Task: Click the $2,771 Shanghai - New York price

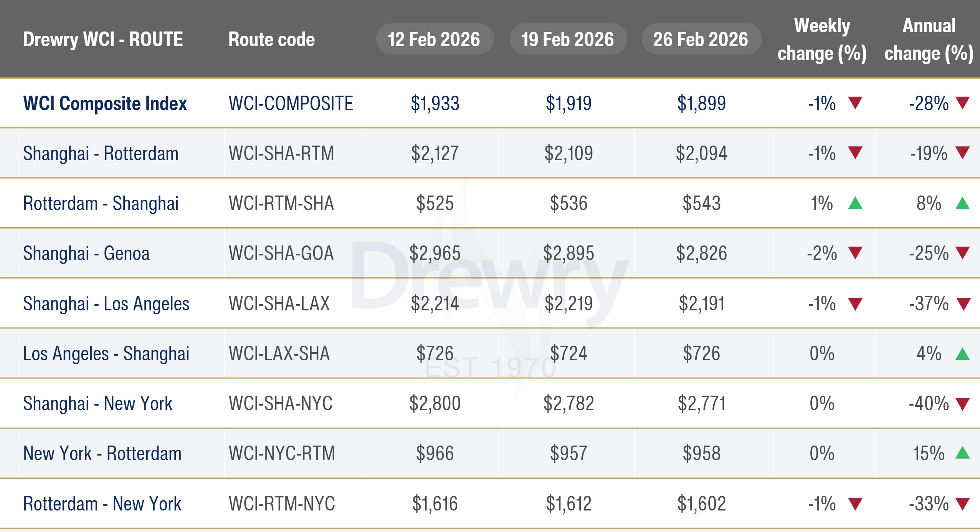Action: [x=701, y=403]
